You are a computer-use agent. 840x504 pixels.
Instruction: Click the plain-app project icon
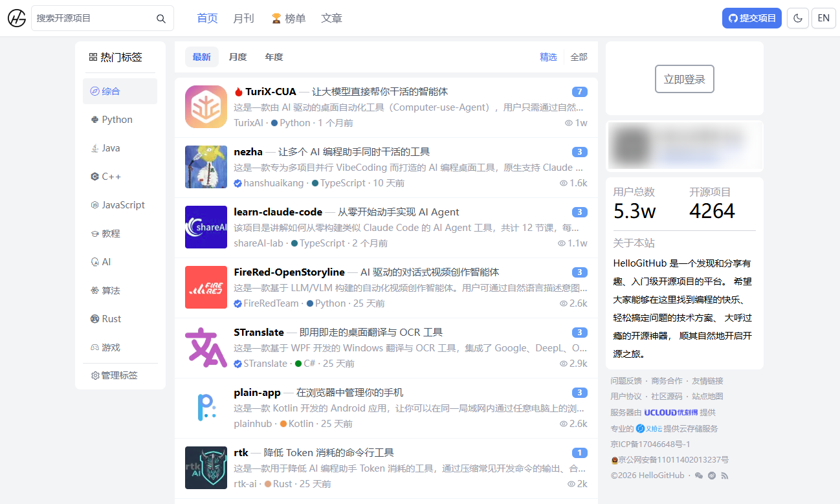pos(206,408)
